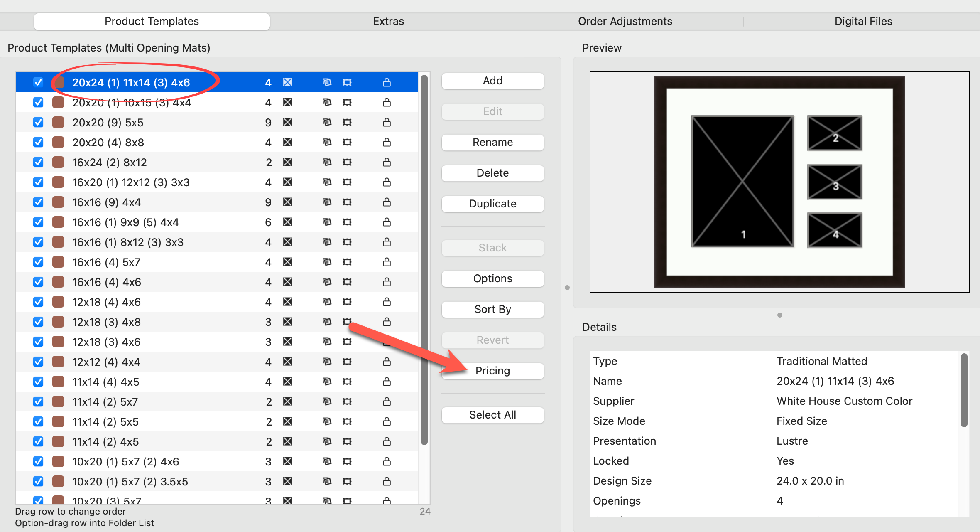Open the Options menu button

492,278
